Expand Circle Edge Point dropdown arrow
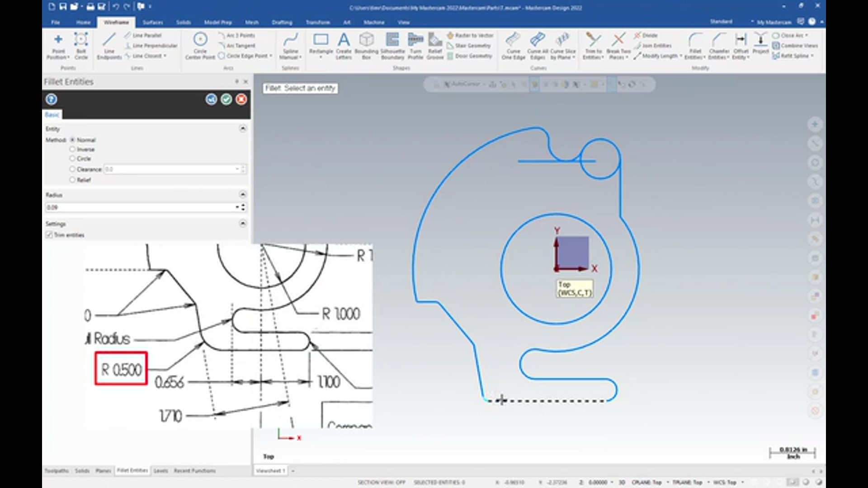 [271, 56]
